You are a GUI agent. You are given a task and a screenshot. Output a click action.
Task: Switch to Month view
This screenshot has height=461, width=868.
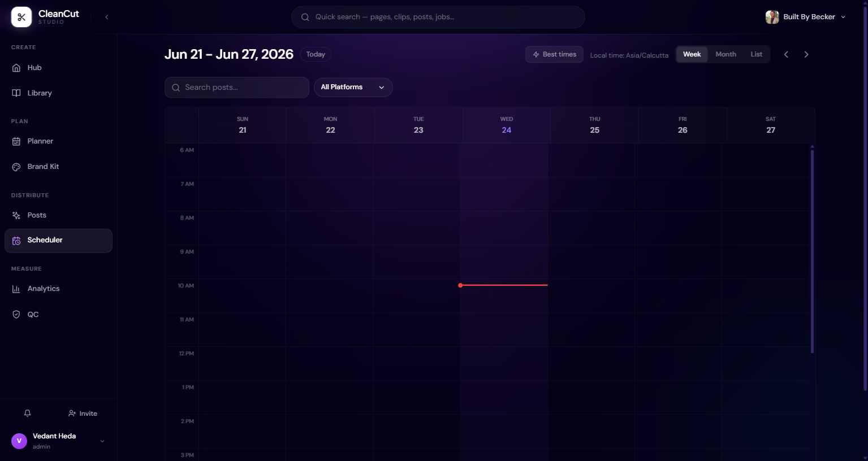tap(726, 54)
